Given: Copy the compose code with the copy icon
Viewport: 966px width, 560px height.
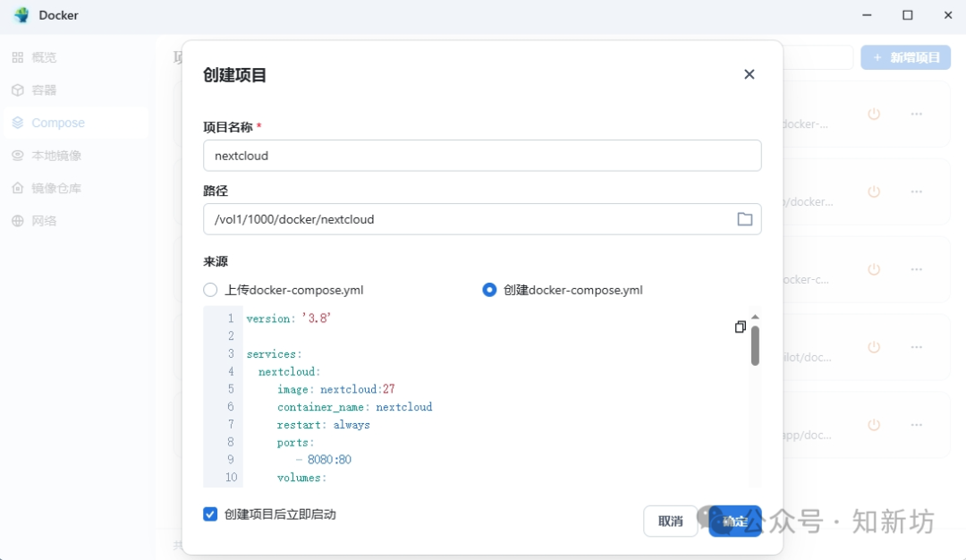Looking at the screenshot, I should (741, 327).
